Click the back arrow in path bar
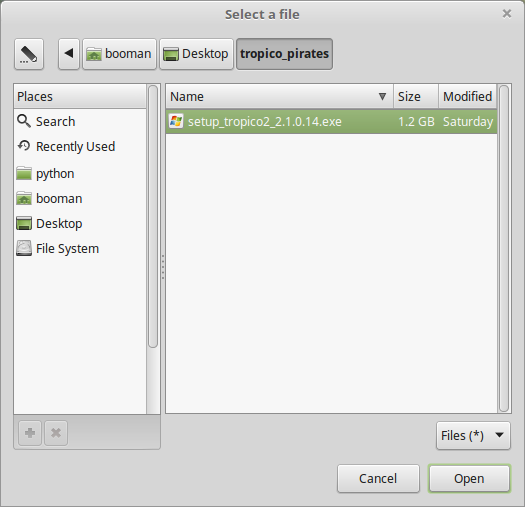Image resolution: width=525 pixels, height=507 pixels. pyautogui.click(x=69, y=54)
